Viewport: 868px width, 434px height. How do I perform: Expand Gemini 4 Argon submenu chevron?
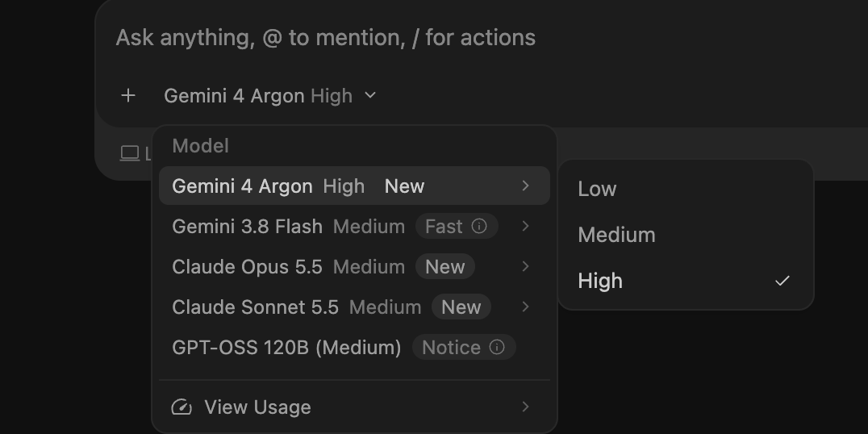tap(525, 186)
